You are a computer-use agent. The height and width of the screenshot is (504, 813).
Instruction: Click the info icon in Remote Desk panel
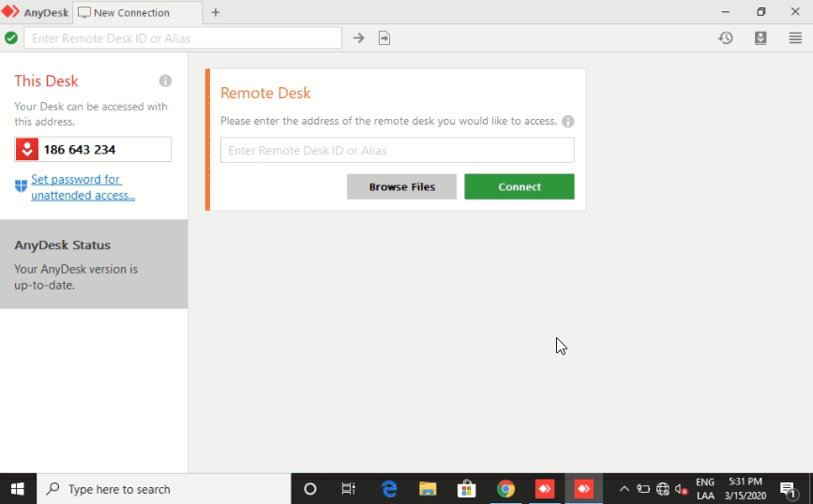567,121
